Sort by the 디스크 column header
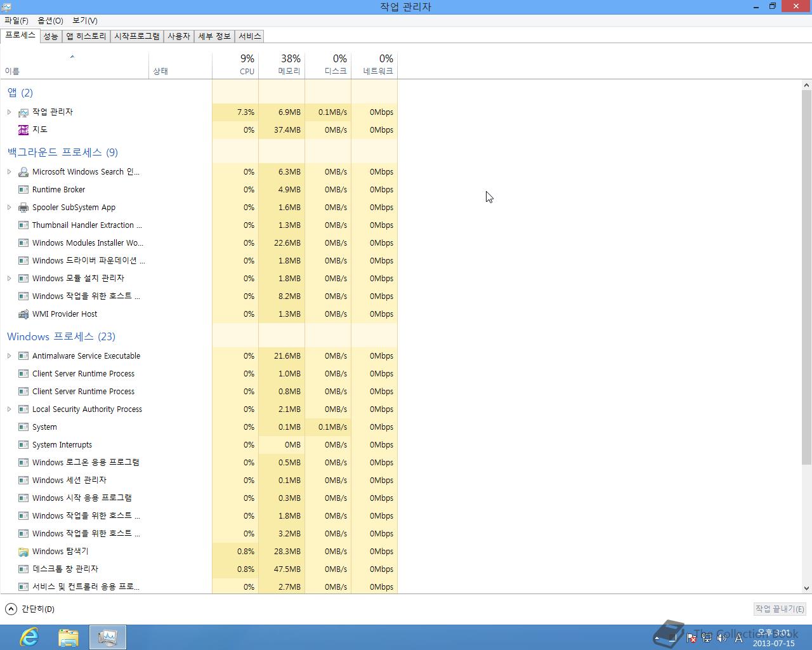 [328, 65]
